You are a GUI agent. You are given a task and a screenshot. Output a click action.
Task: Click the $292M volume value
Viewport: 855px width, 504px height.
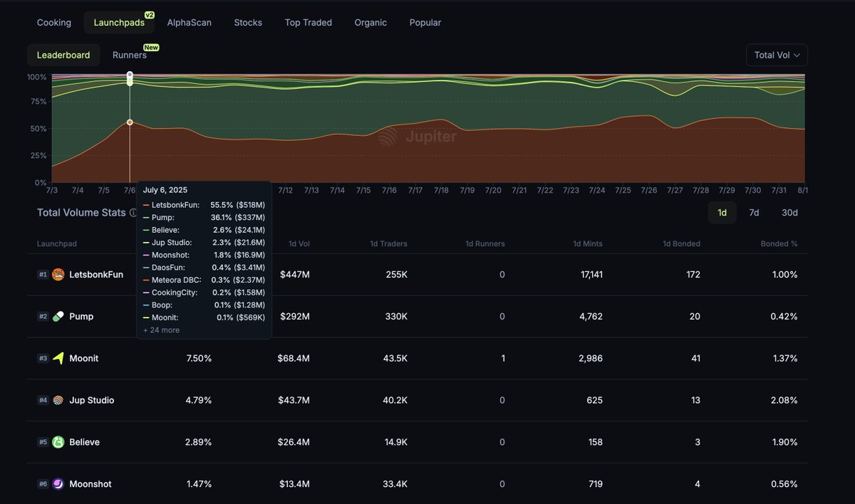294,316
